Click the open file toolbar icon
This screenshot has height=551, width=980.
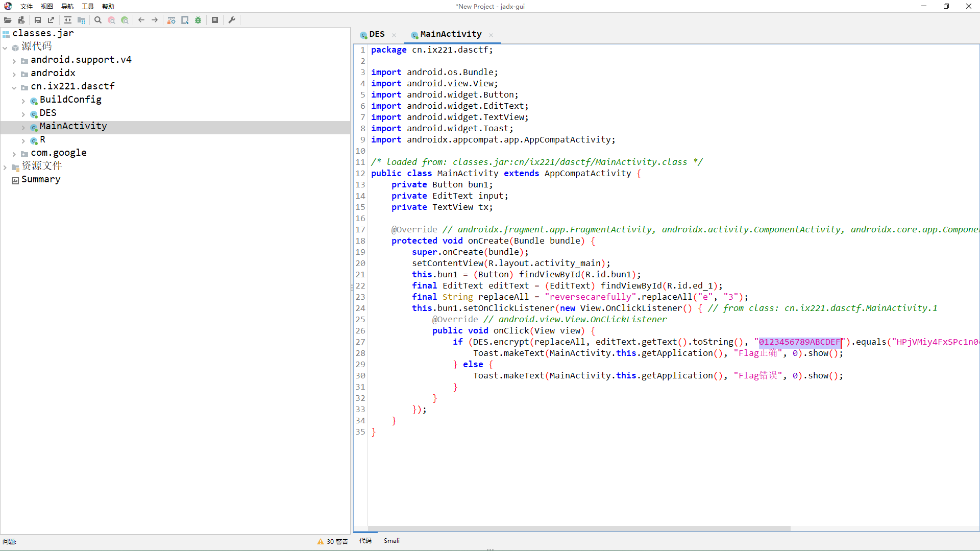pyautogui.click(x=8, y=20)
